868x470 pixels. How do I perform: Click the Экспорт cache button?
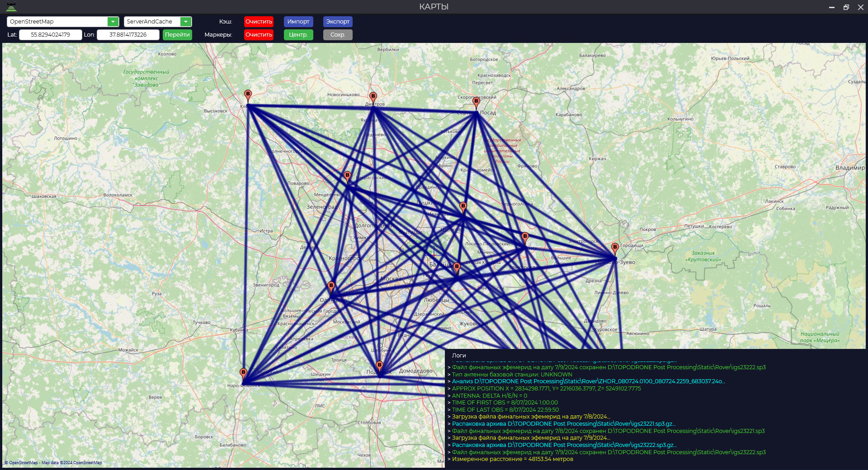click(x=338, y=22)
